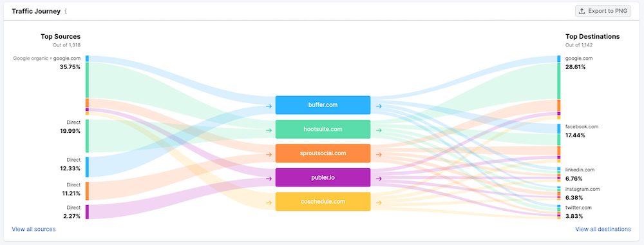Click the 17.44% destination value
This screenshot has width=644, height=245.
575,135
